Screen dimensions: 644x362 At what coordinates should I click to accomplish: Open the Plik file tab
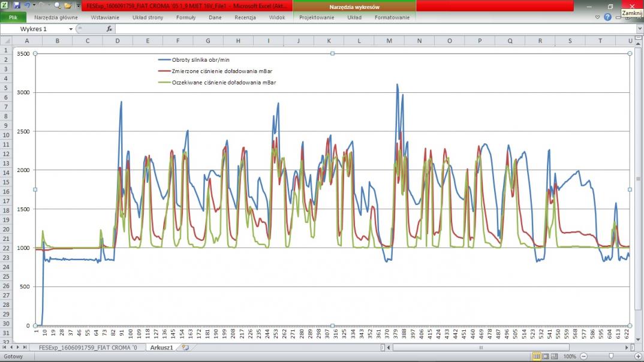pyautogui.click(x=13, y=17)
